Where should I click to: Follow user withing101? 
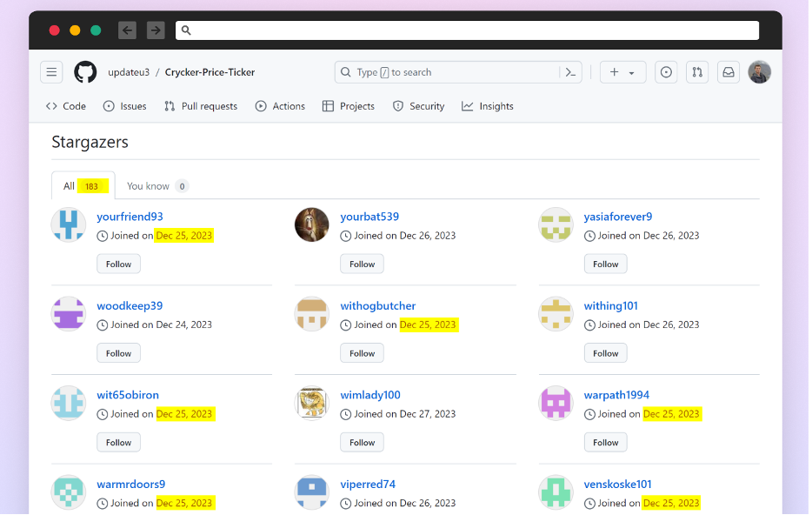coord(605,353)
